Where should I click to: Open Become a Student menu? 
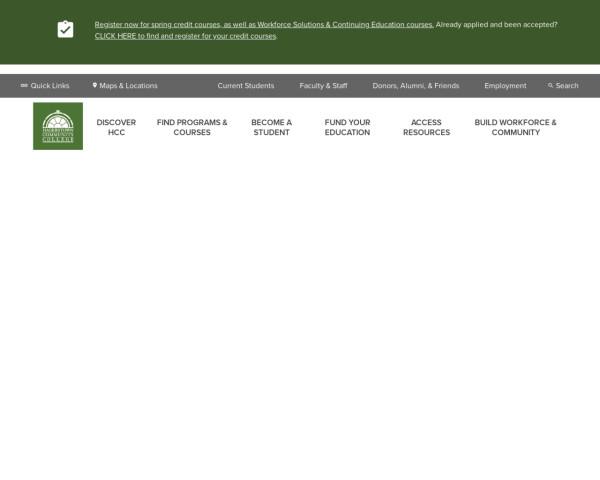click(271, 127)
